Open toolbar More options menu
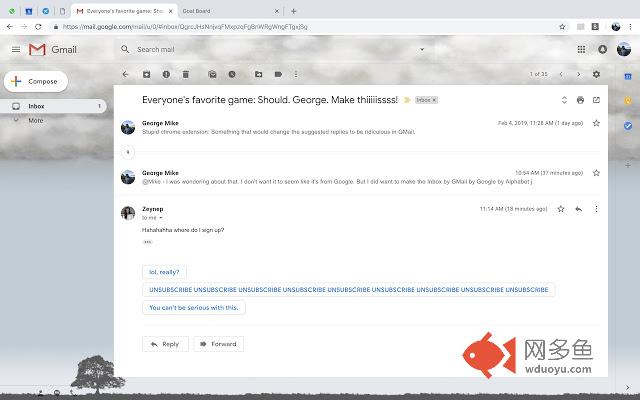The width and height of the screenshot is (640, 400). click(296, 74)
